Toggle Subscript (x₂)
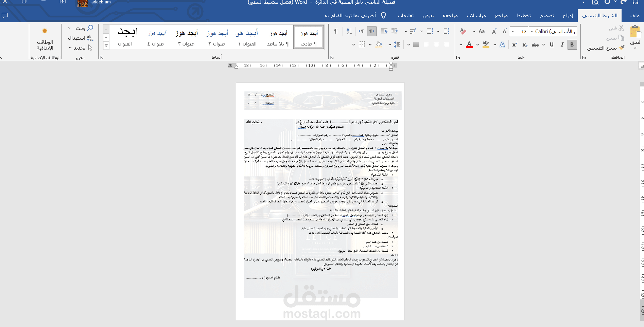 (x=525, y=45)
